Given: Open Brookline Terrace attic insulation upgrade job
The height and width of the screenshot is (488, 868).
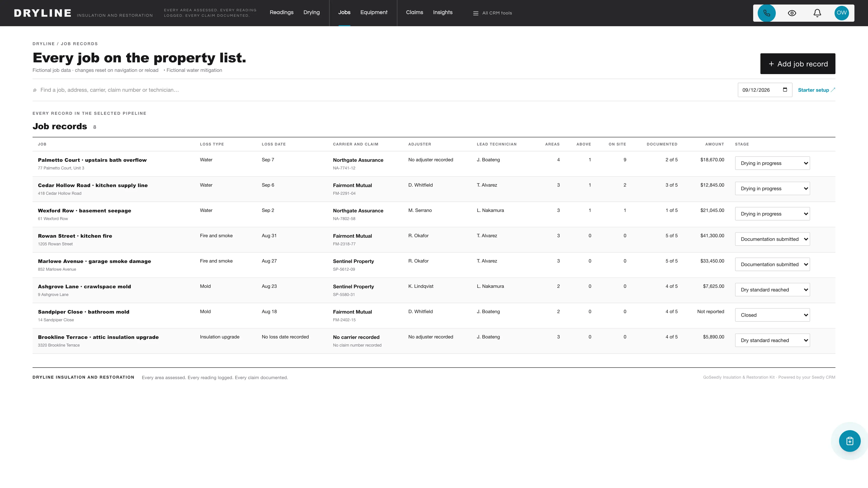Looking at the screenshot, I should pos(98,337).
